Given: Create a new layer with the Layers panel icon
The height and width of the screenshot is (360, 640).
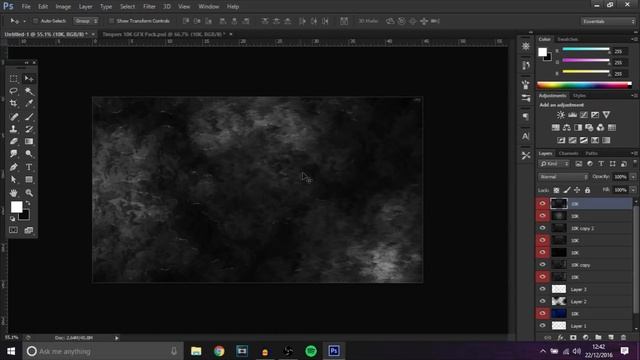Looking at the screenshot, I should pyautogui.click(x=611, y=338).
